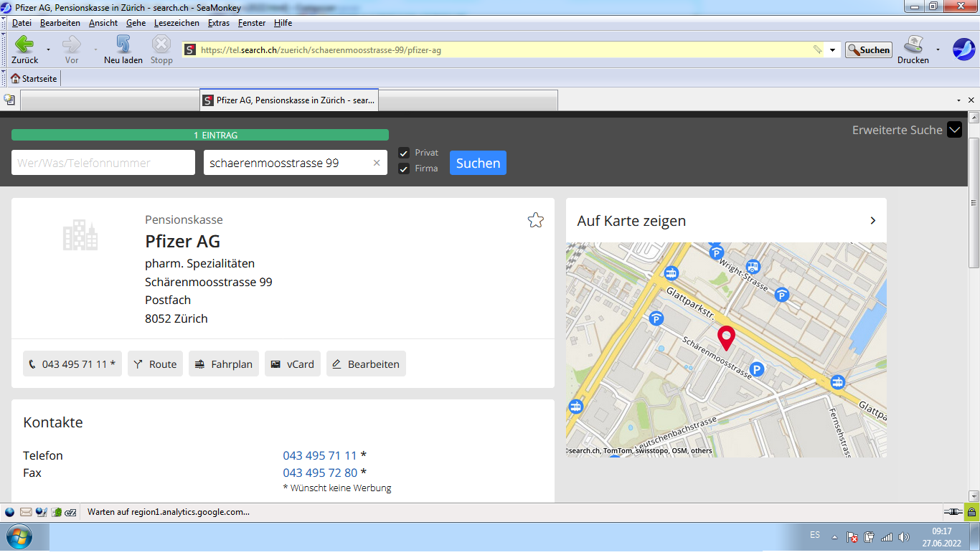Expand Erweiterte Suche via its chevron
The height and width of the screenshot is (555, 980).
pos(955,130)
